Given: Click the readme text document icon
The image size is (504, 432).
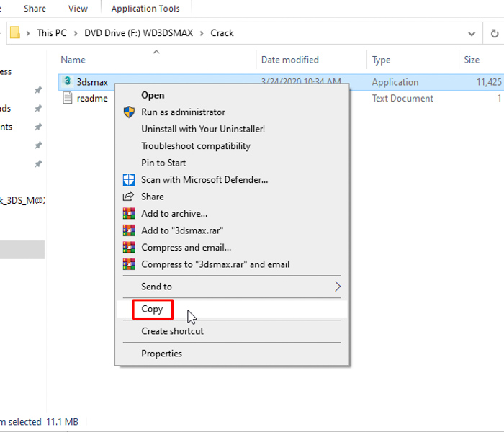Looking at the screenshot, I should 67,99.
